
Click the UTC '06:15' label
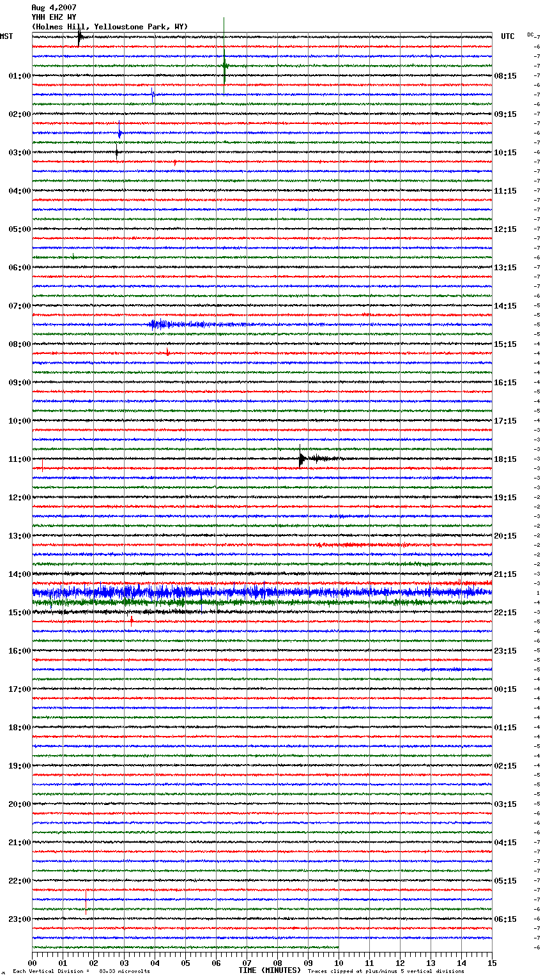pyautogui.click(x=505, y=919)
